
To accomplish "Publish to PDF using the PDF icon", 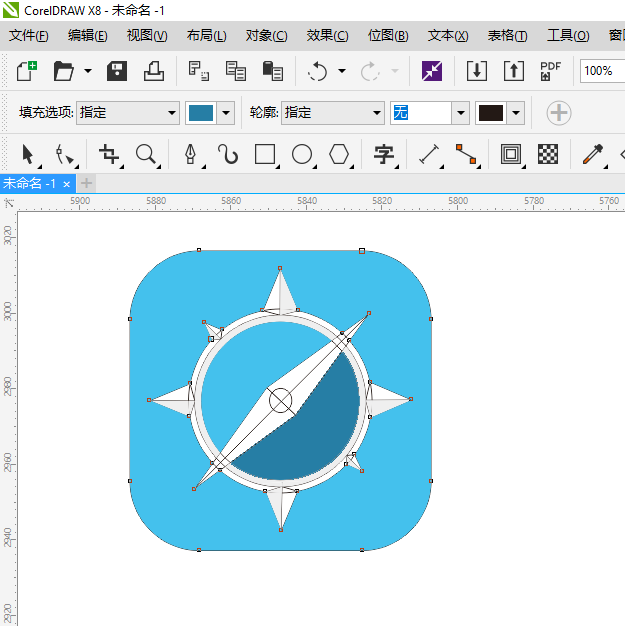I will coord(551,71).
